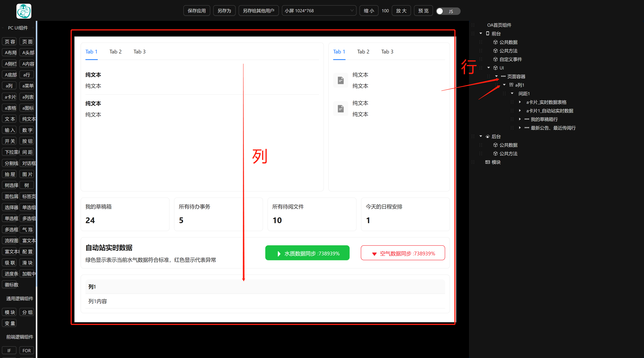The height and width of the screenshot is (358, 644).
Task: Click the 保存应用 button
Action: (x=196, y=11)
